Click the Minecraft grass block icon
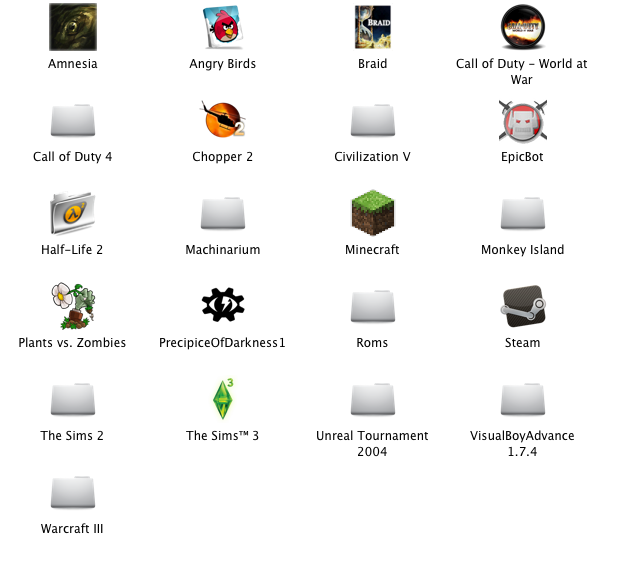Image resolution: width=627 pixels, height=571 pixels. coord(372,213)
